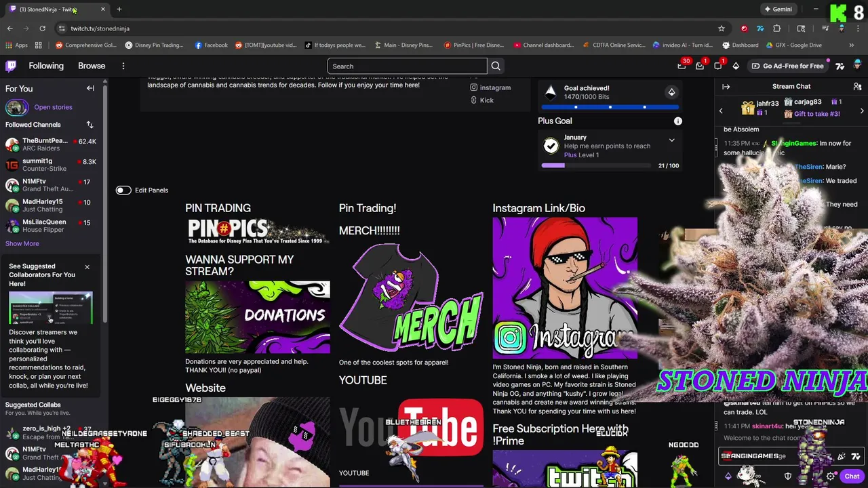Viewport: 868px width, 488px height.
Task: Collapse the For You sidebar
Action: tap(90, 88)
